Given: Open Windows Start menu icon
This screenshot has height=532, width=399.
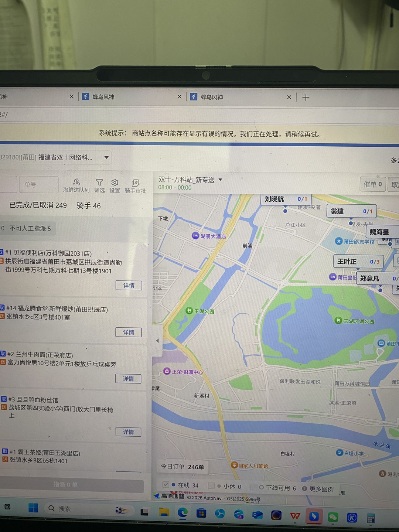Looking at the screenshot, I should click(x=33, y=508).
